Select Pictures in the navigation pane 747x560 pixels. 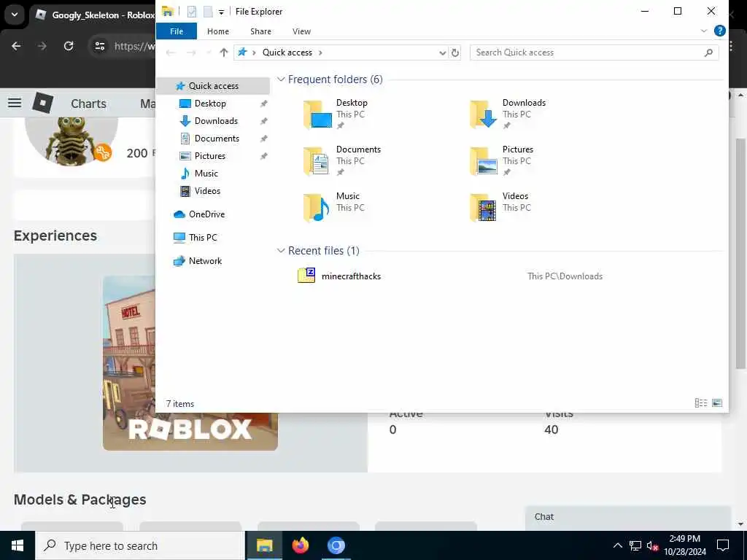210,156
